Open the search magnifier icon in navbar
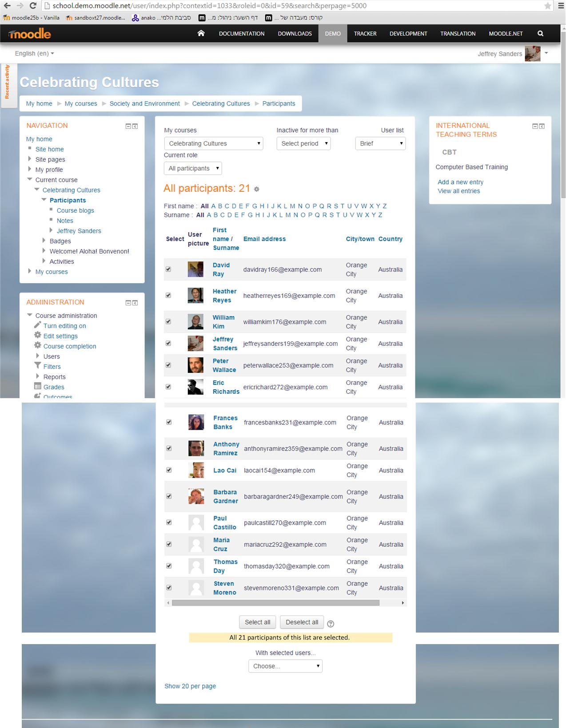 (540, 33)
